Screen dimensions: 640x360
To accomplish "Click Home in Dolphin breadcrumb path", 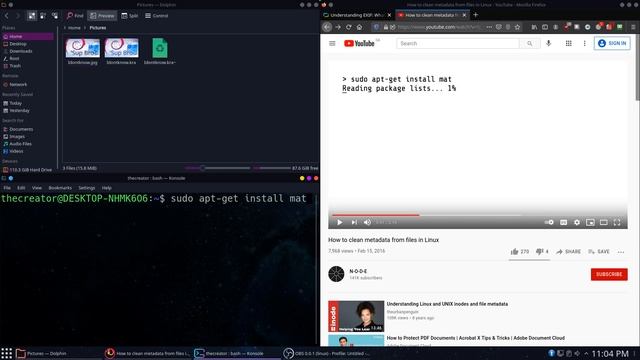I will tap(74, 28).
